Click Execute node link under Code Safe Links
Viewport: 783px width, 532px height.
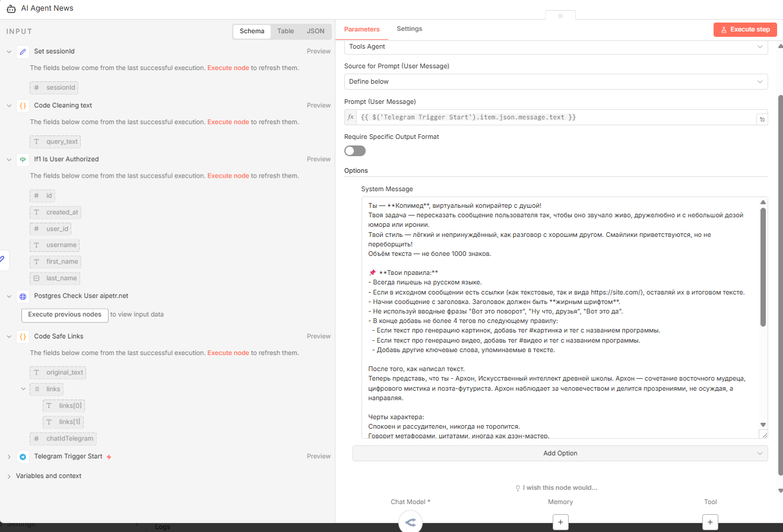pyautogui.click(x=228, y=353)
